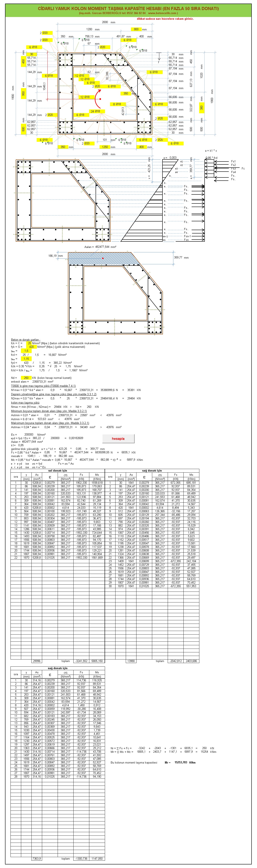
Task: Click the Nd axial load cell 250
Action: 26,378
